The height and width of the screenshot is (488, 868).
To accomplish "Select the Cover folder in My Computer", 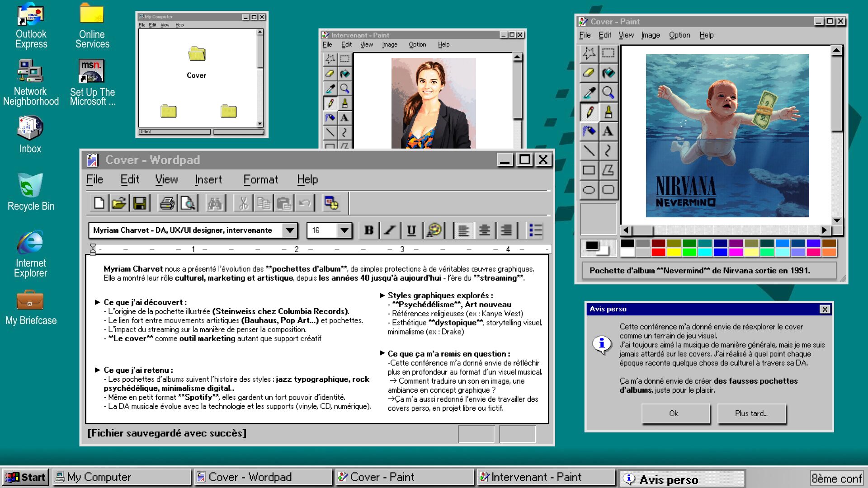I will [x=196, y=62].
